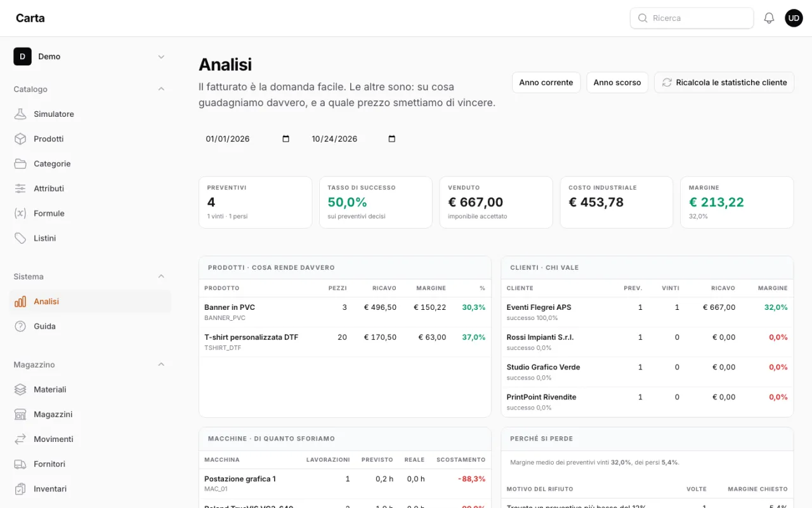Open the UD user avatar
The image size is (812, 508).
(x=794, y=18)
